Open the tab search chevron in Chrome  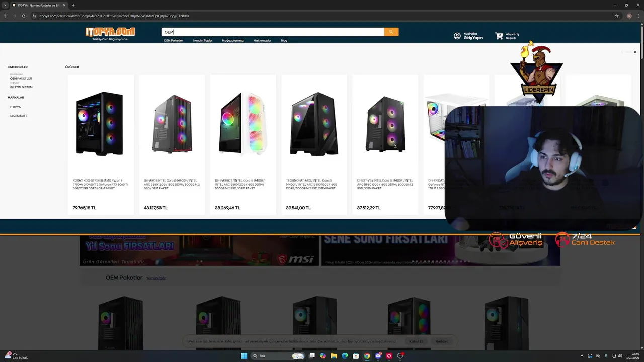pyautogui.click(x=5, y=5)
